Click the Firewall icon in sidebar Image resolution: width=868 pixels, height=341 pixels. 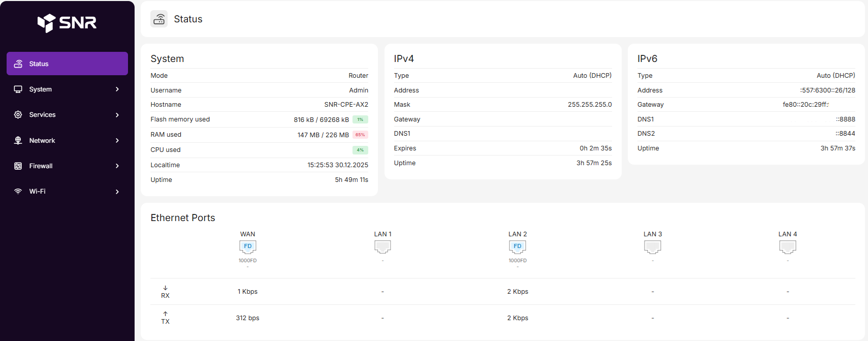(x=18, y=166)
